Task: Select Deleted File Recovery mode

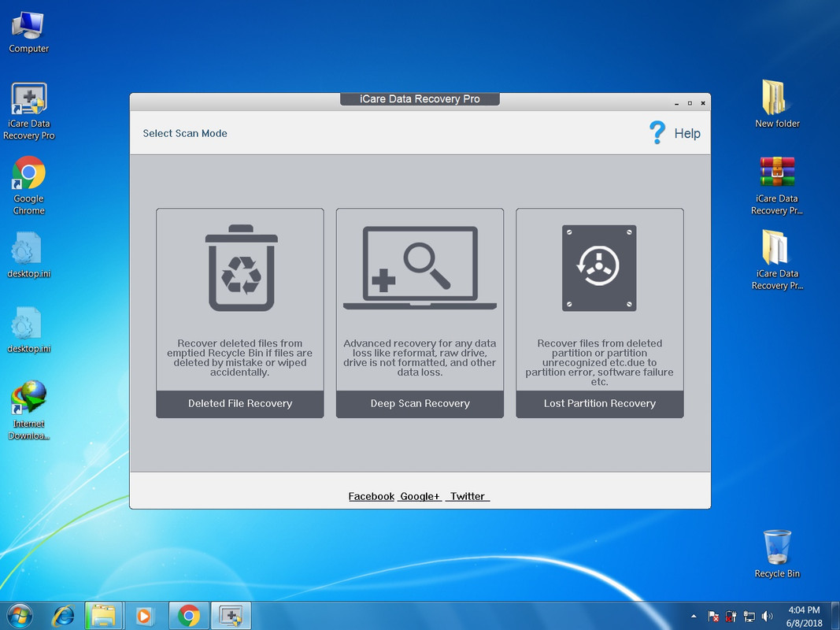Action: click(240, 403)
